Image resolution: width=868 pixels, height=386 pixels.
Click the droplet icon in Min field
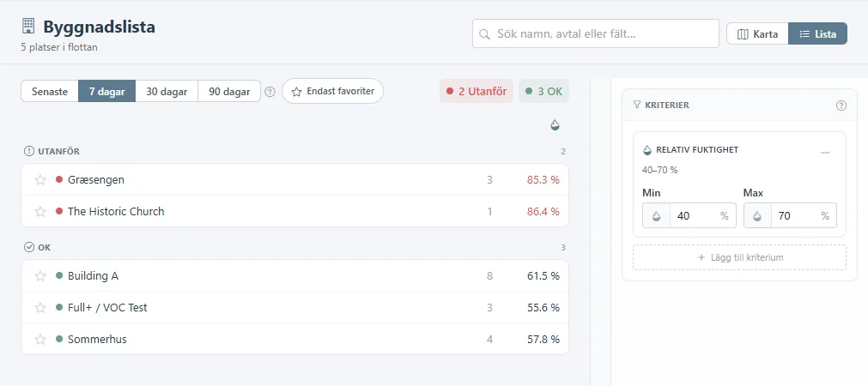tap(656, 215)
